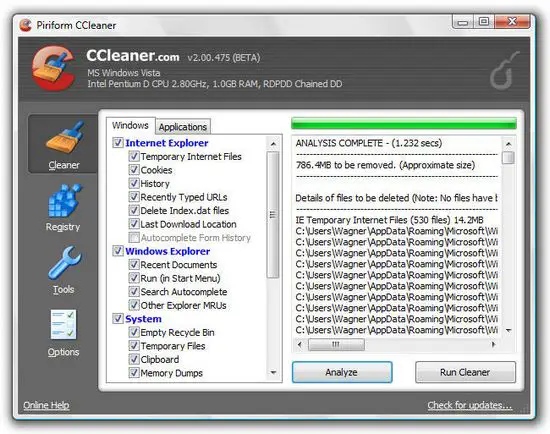Image resolution: width=550 pixels, height=434 pixels.
Task: Click the CCleaner logo in header
Action: pos(53,68)
